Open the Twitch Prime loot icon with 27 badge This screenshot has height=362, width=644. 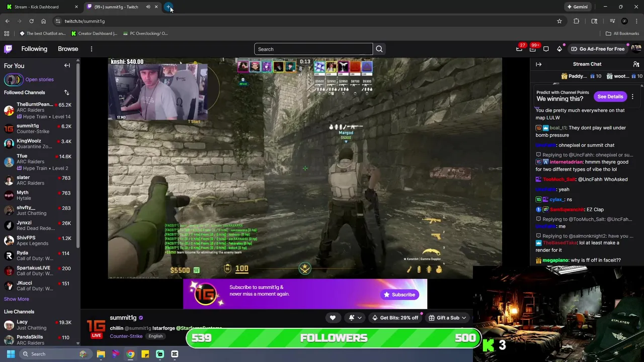(x=519, y=49)
